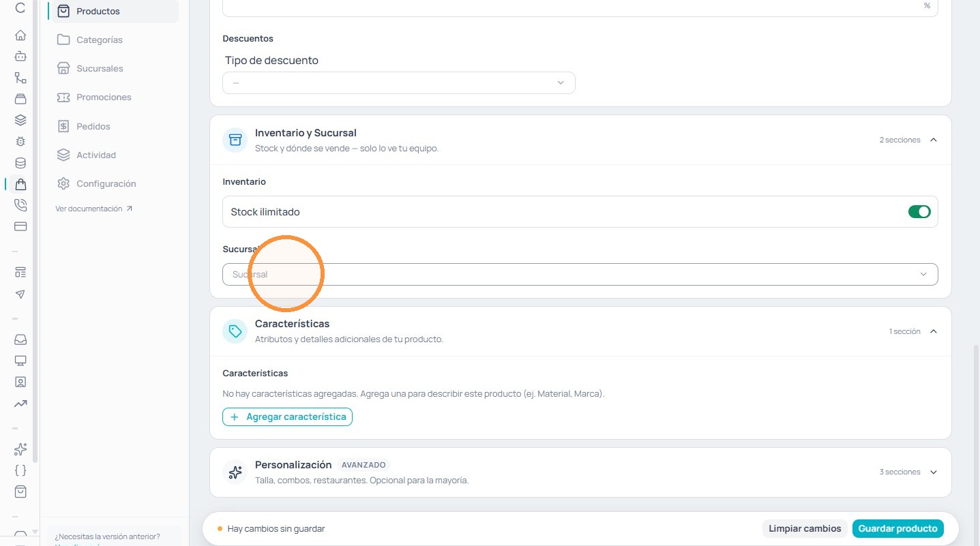Image resolution: width=980 pixels, height=546 pixels.
Task: Open Actividad in the sidebar
Action: point(115,155)
